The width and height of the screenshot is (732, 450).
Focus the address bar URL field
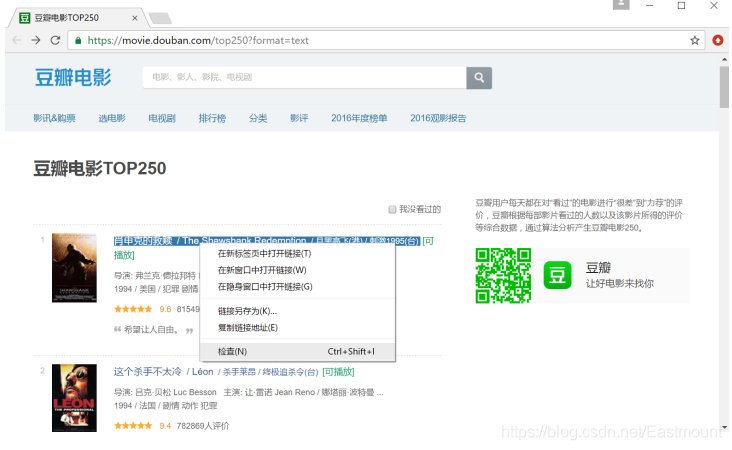point(387,41)
